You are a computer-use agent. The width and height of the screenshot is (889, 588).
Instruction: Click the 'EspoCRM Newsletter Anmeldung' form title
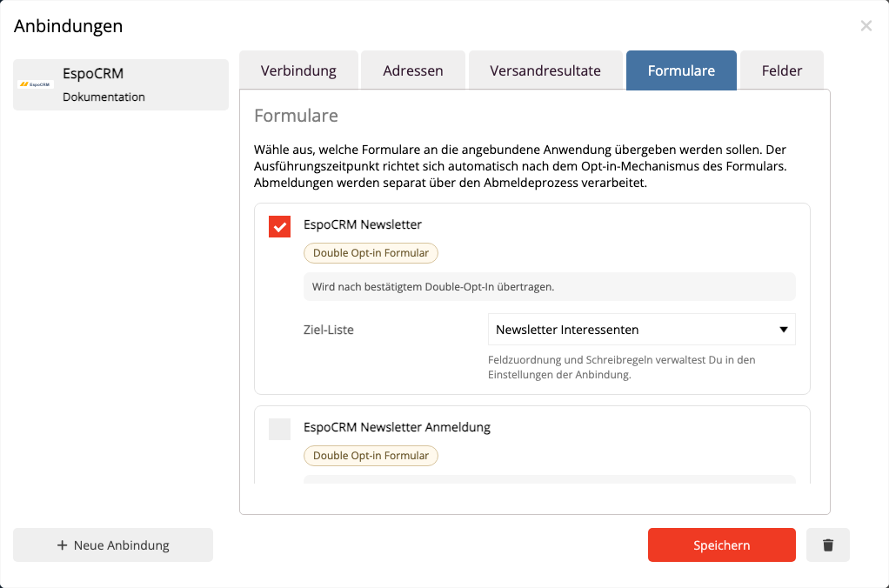[397, 427]
